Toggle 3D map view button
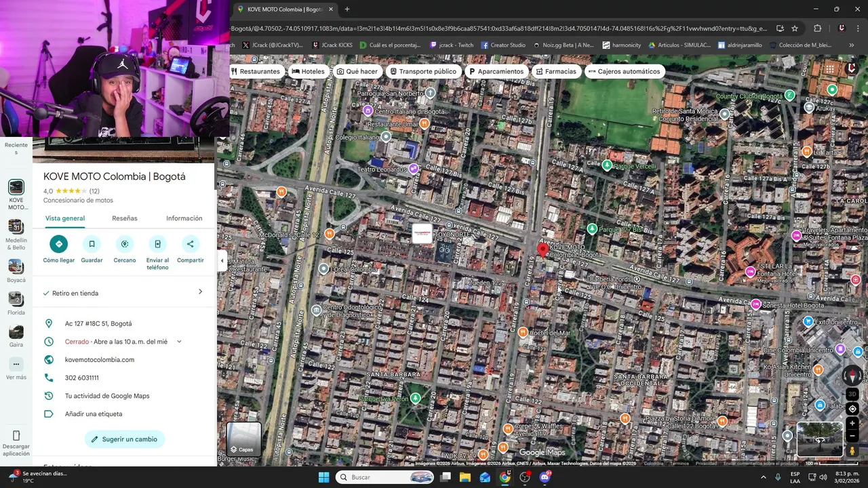This screenshot has width=868, height=488. point(852,394)
